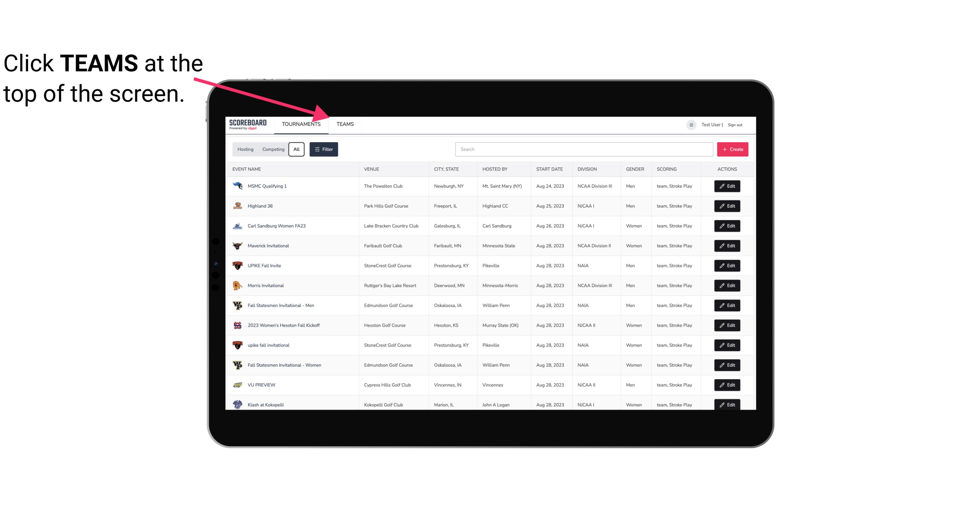Click the Filter button to refine results

point(324,149)
